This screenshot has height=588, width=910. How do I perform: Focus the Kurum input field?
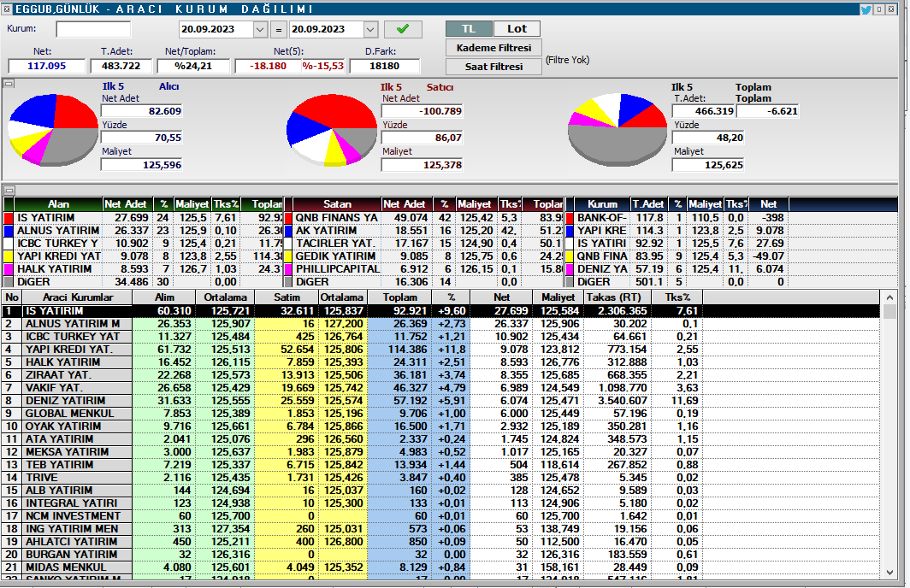coord(93,29)
